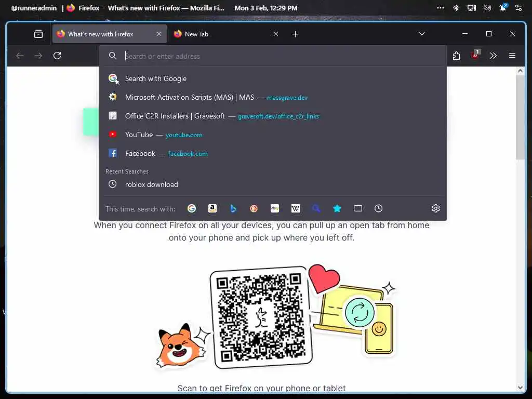The width and height of the screenshot is (532, 399).
Task: Click Firefox app name in top panel
Action: 89,8
